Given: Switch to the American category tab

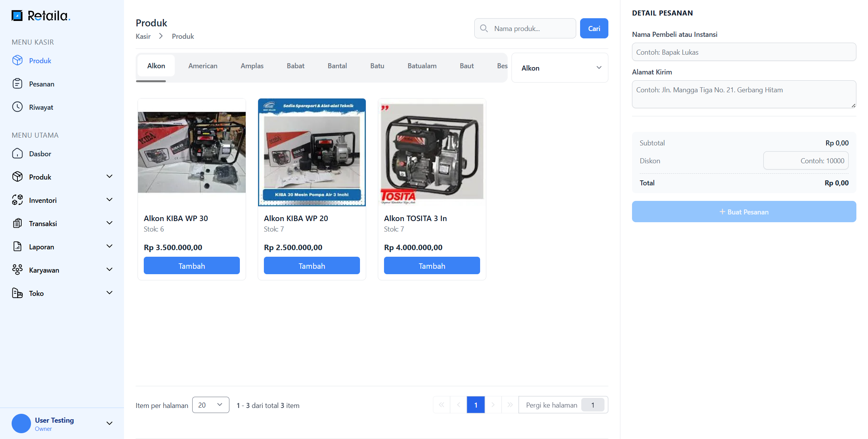Looking at the screenshot, I should (203, 66).
